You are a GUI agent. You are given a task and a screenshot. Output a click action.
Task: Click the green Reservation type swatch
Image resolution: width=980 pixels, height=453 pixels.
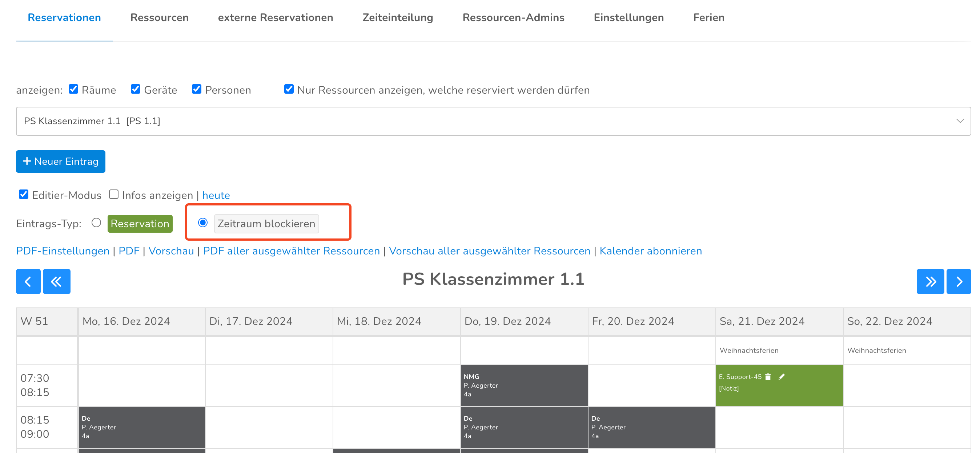click(140, 224)
